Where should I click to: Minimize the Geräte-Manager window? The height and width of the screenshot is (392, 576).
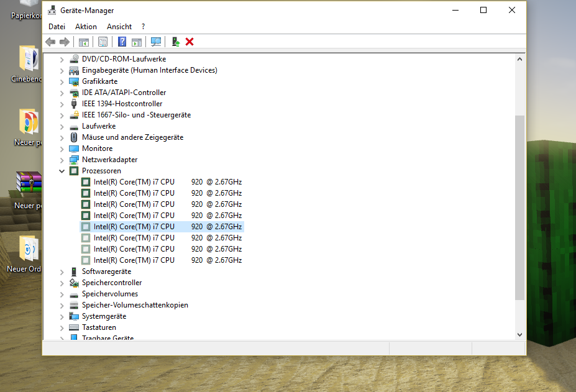point(455,11)
